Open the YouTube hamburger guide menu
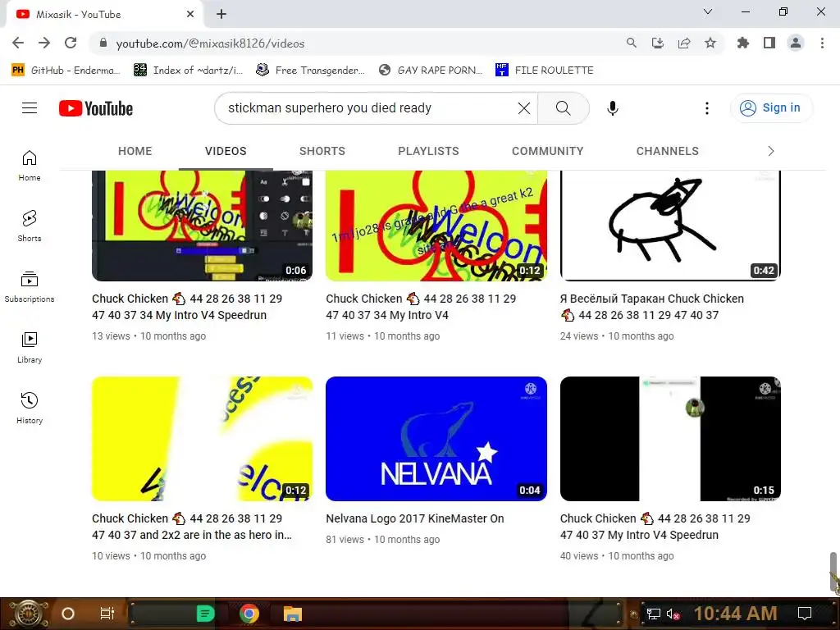 (30, 108)
